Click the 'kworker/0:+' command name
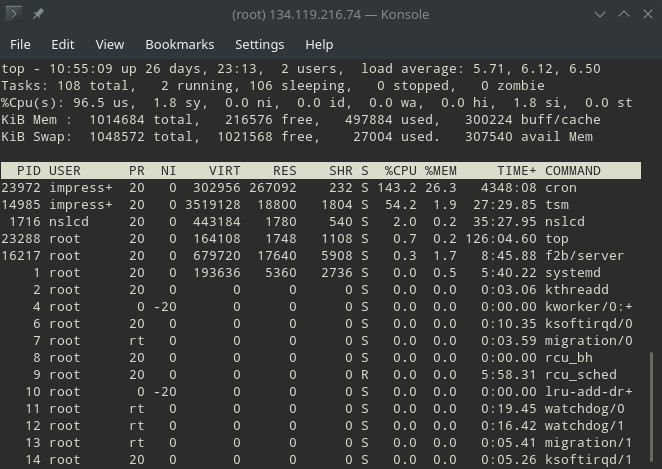 pyautogui.click(x=589, y=307)
